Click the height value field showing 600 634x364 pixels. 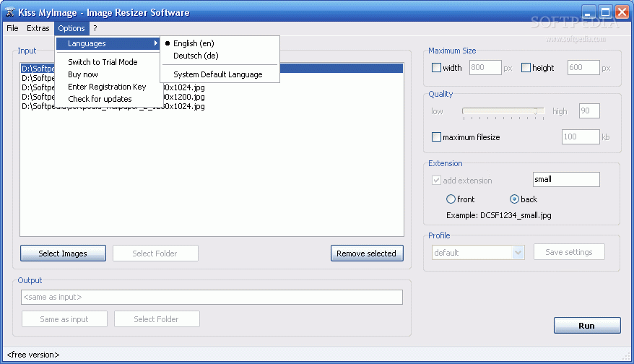click(583, 68)
